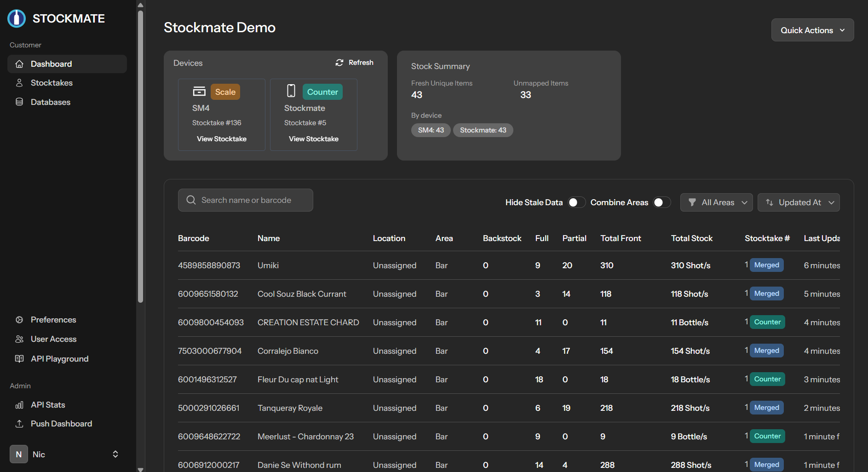Click the sidebar scrollbar down arrow
The height and width of the screenshot is (472, 868).
[x=141, y=469]
